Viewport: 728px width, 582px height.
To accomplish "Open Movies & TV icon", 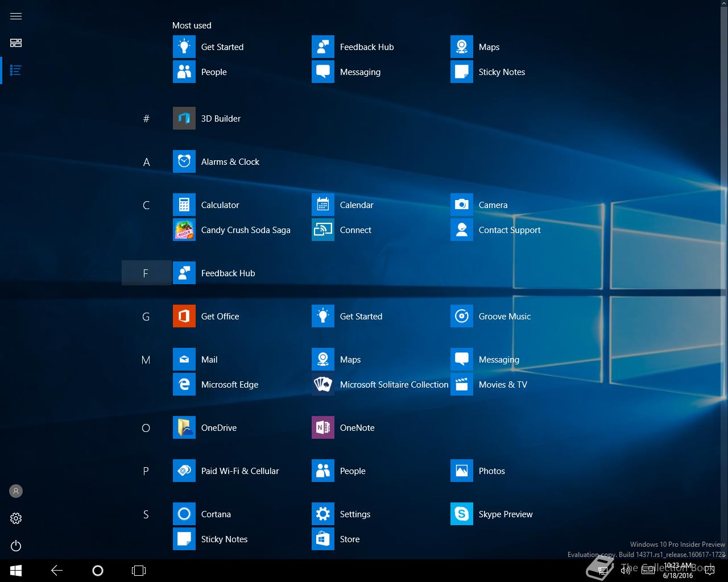I will pos(462,384).
